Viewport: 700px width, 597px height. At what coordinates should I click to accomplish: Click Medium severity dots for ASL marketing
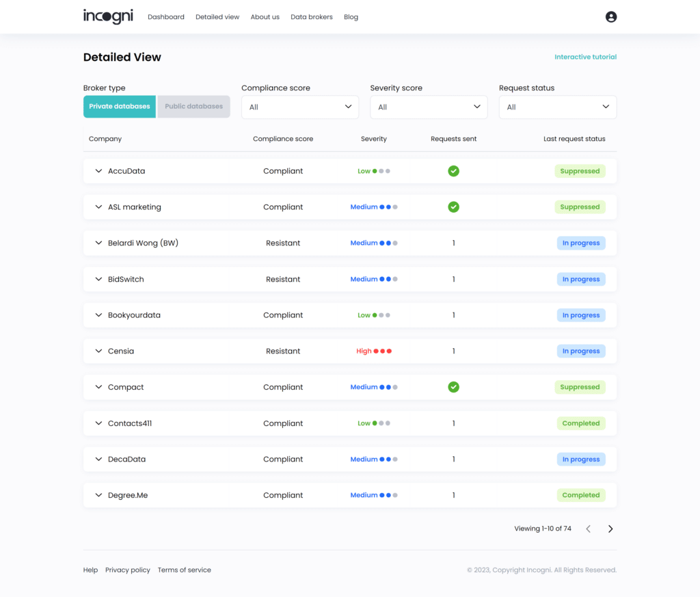click(388, 207)
